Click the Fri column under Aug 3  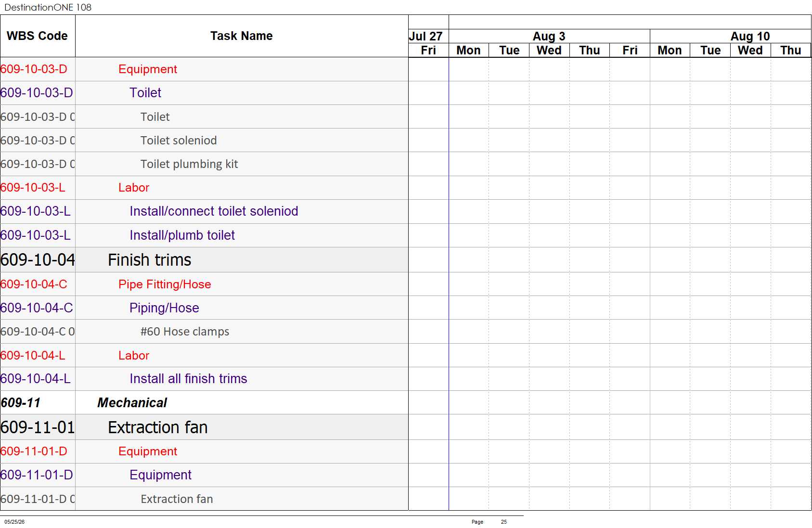point(630,50)
